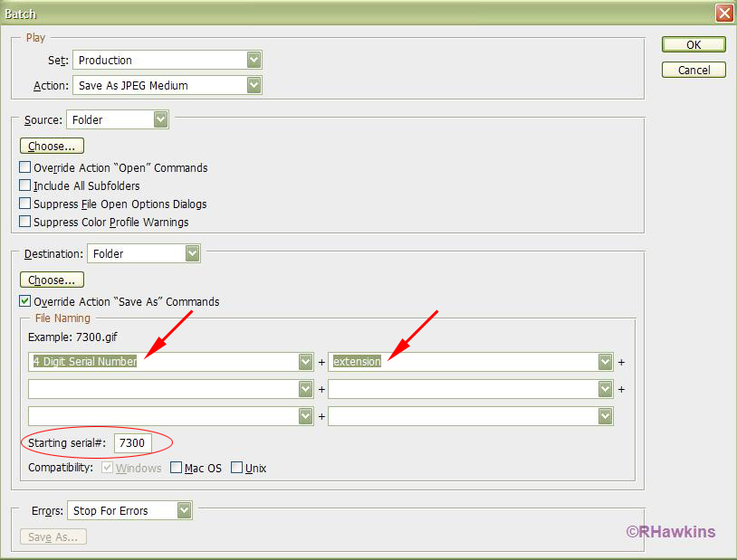Uncheck Override Action "Save As" Commands
The width and height of the screenshot is (737, 560).
(x=25, y=301)
